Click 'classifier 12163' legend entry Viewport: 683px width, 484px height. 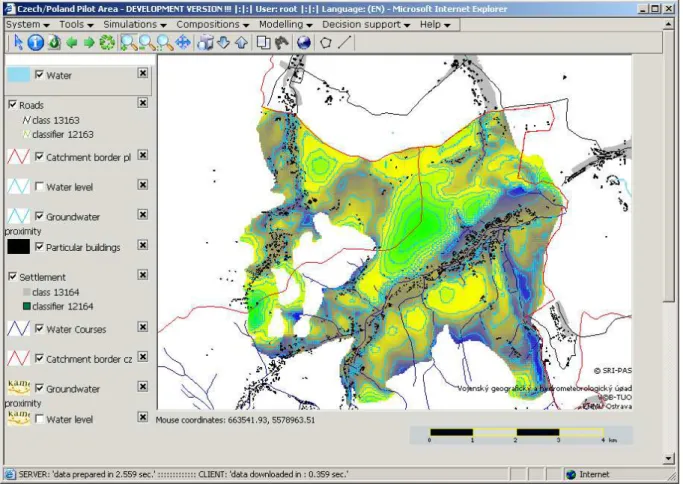tap(63, 134)
